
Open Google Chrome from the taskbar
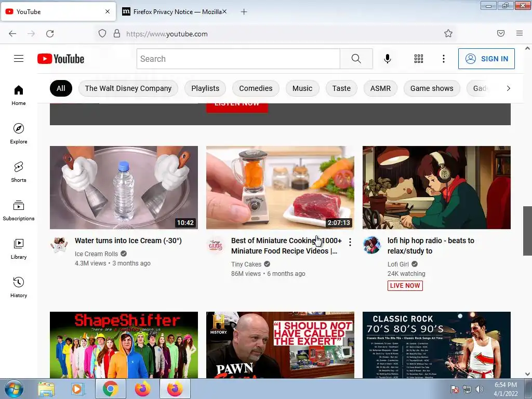coord(111,389)
